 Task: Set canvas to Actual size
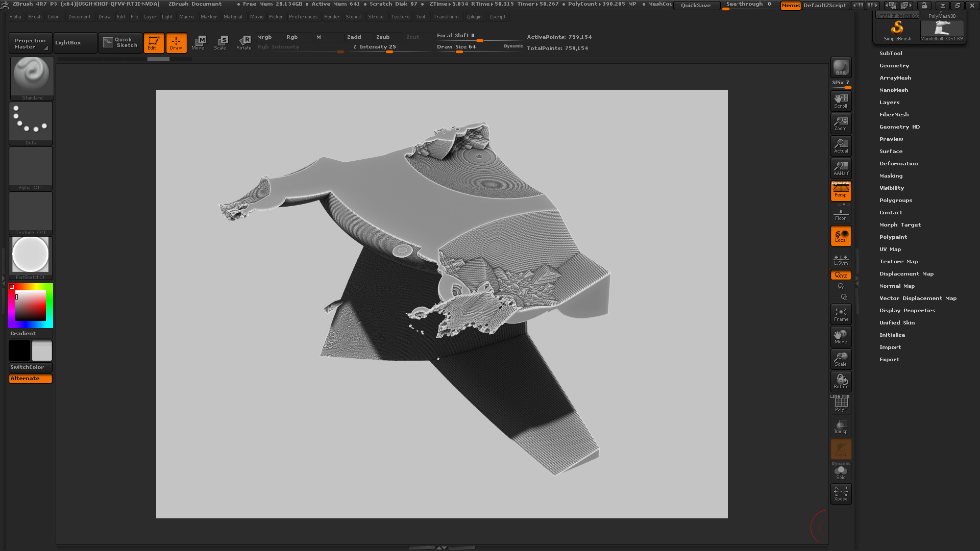click(841, 145)
